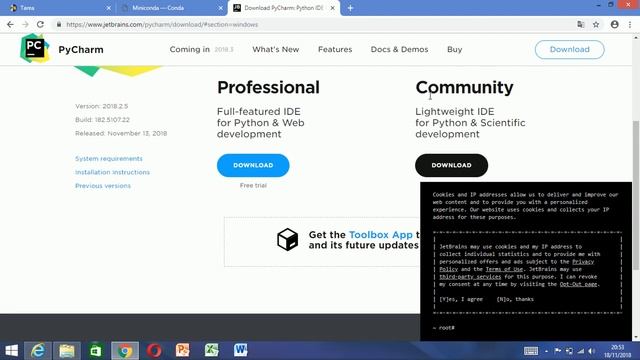Click the header Download button
The width and height of the screenshot is (640, 360).
569,49
